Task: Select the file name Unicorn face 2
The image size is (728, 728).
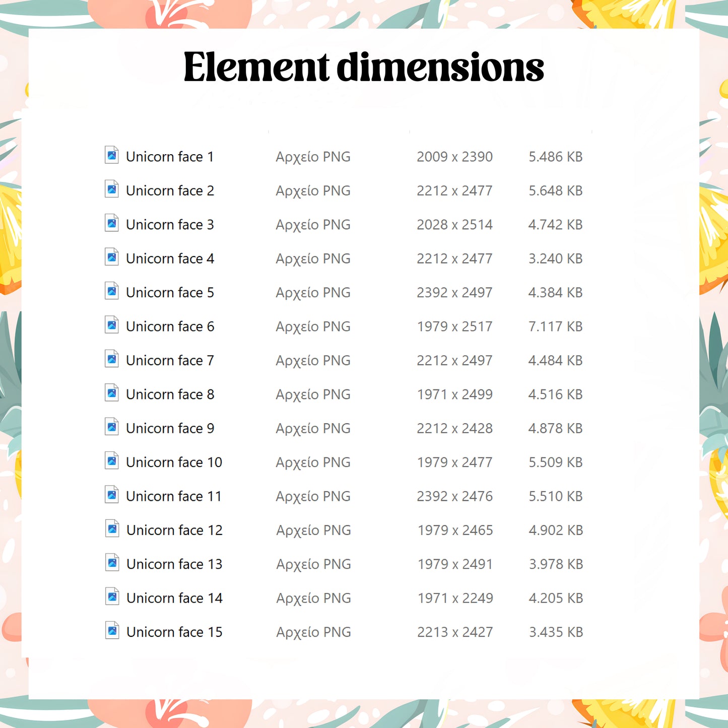Action: 170,190
